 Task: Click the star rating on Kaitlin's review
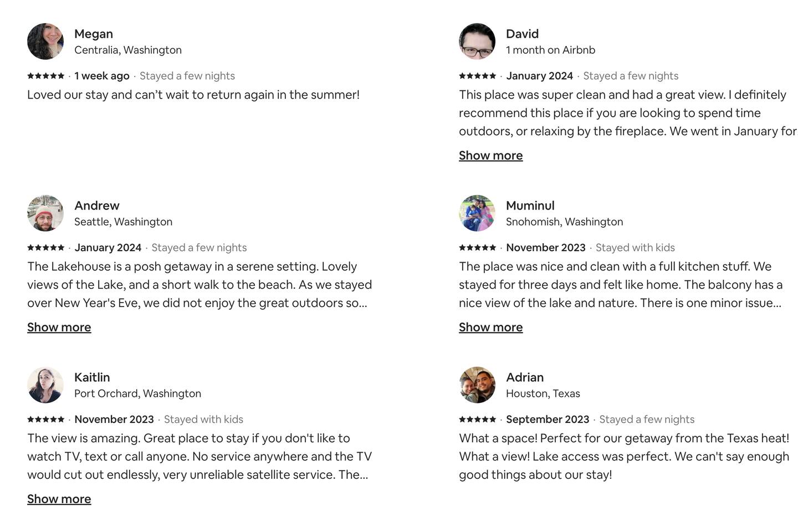coord(45,420)
